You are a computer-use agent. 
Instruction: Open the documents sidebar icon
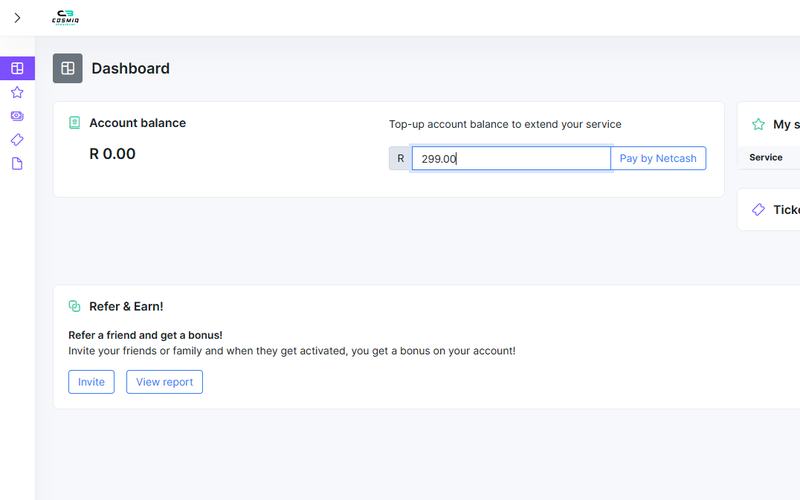pos(17,164)
